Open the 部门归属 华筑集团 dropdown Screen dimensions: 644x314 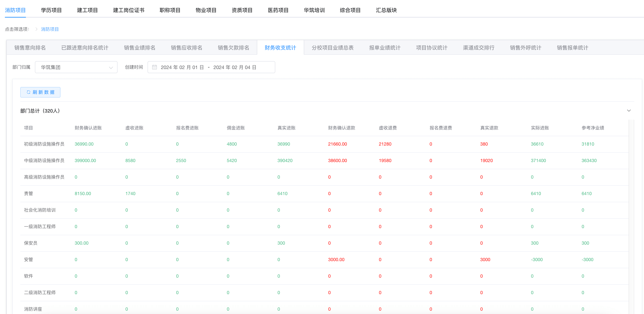point(76,67)
